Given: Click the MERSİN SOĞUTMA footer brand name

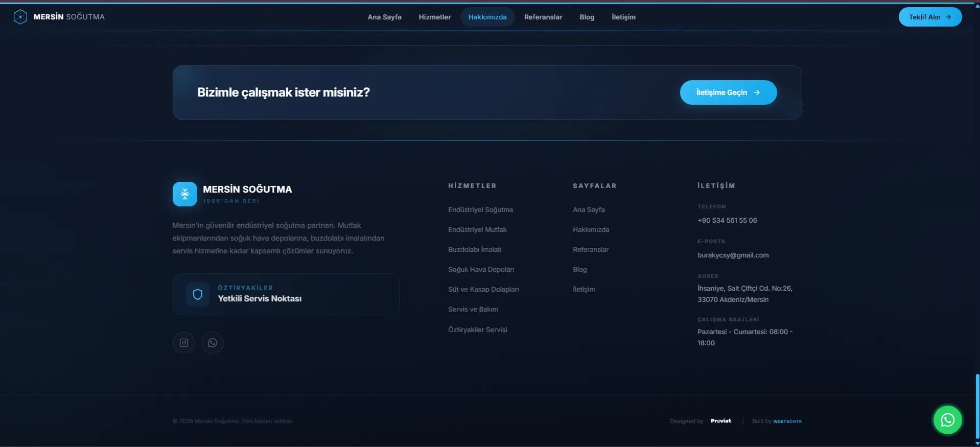Looking at the screenshot, I should coord(247,189).
